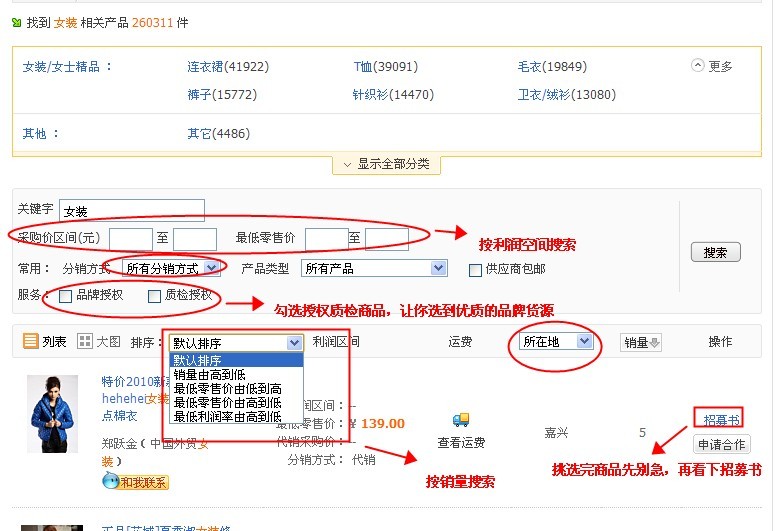Screen dimensions: 777x531
Task: Tick the 质检授权 checkbox
Action: (154, 296)
